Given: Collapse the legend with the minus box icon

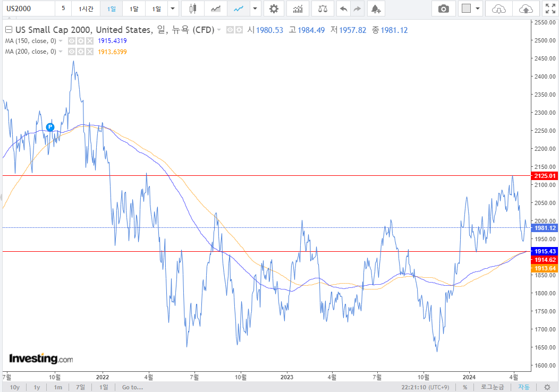Looking at the screenshot, I should [9, 30].
